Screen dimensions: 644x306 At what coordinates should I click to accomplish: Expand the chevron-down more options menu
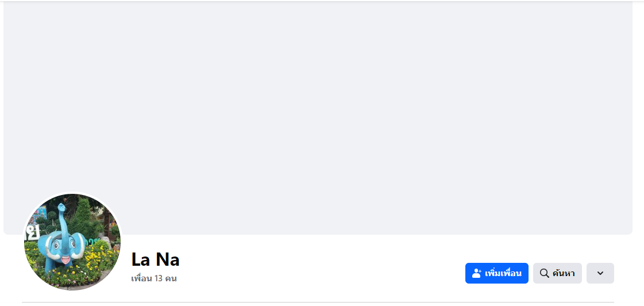600,273
